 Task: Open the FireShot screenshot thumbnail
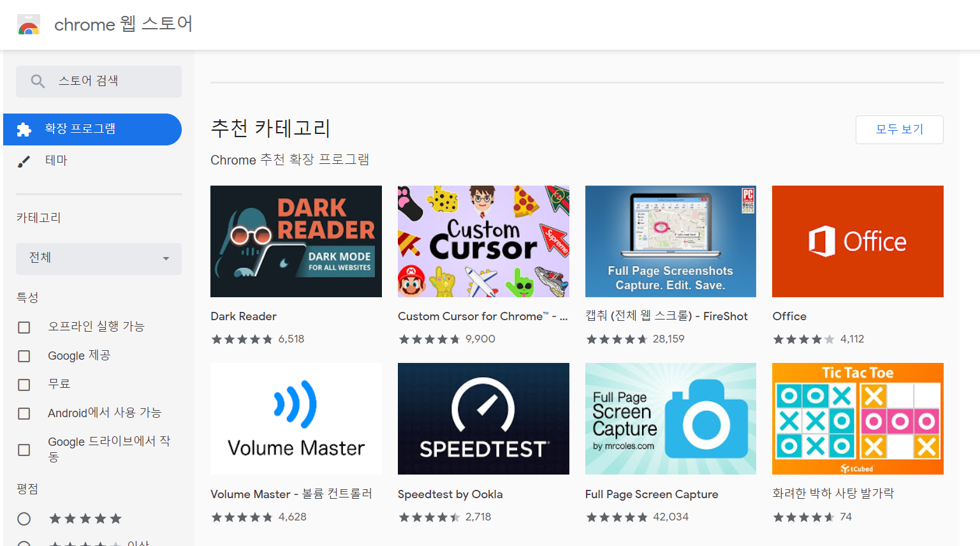pos(671,241)
